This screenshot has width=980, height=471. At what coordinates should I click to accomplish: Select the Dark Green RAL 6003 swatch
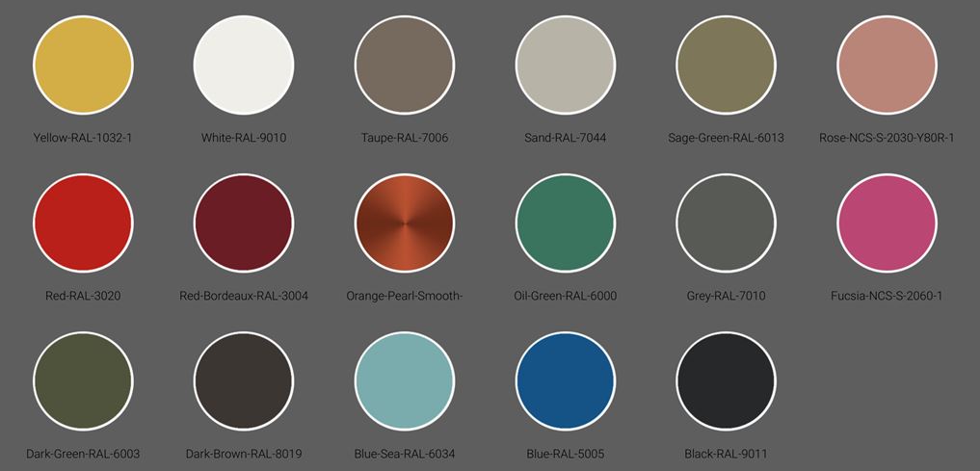click(83, 381)
